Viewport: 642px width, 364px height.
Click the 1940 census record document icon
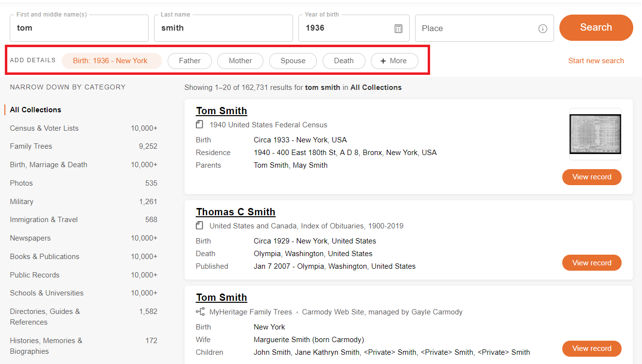point(199,125)
